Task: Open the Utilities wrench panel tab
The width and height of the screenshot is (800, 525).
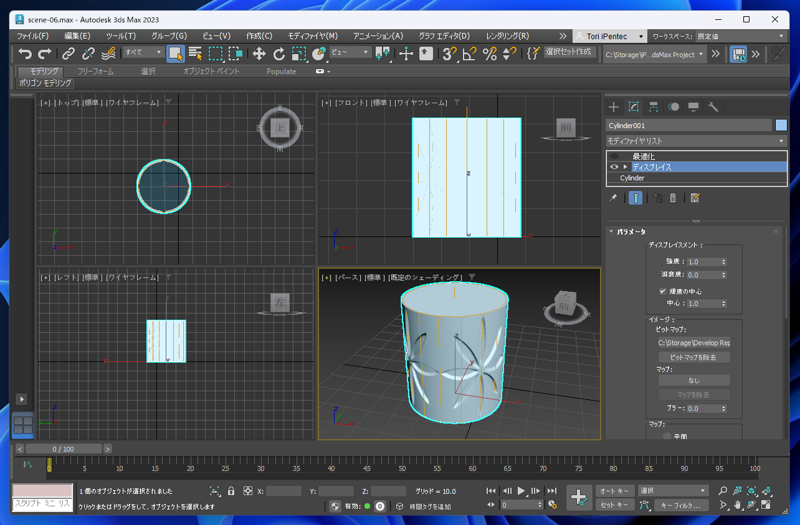Action: 713,107
